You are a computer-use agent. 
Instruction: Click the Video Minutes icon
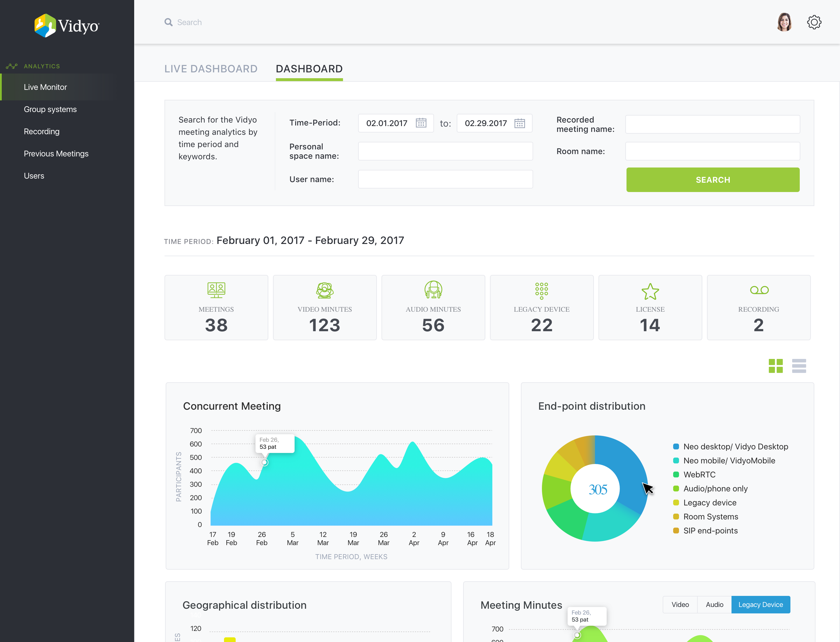click(x=325, y=290)
